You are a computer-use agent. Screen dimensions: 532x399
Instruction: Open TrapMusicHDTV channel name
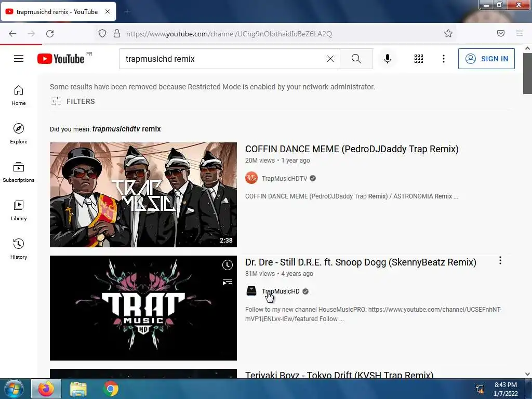(284, 179)
